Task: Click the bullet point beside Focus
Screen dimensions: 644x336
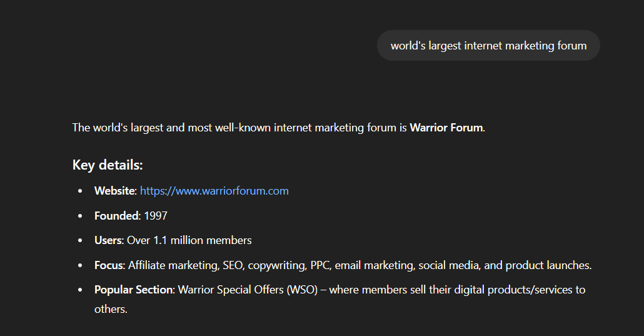Action: click(80, 265)
